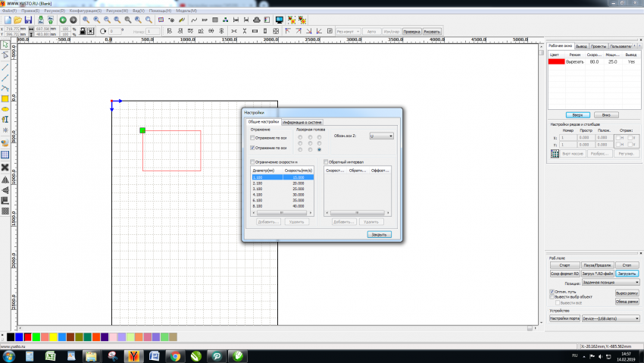Toggle the 'Обратный интервал' checkbox
The width and height of the screenshot is (644, 363).
(327, 162)
